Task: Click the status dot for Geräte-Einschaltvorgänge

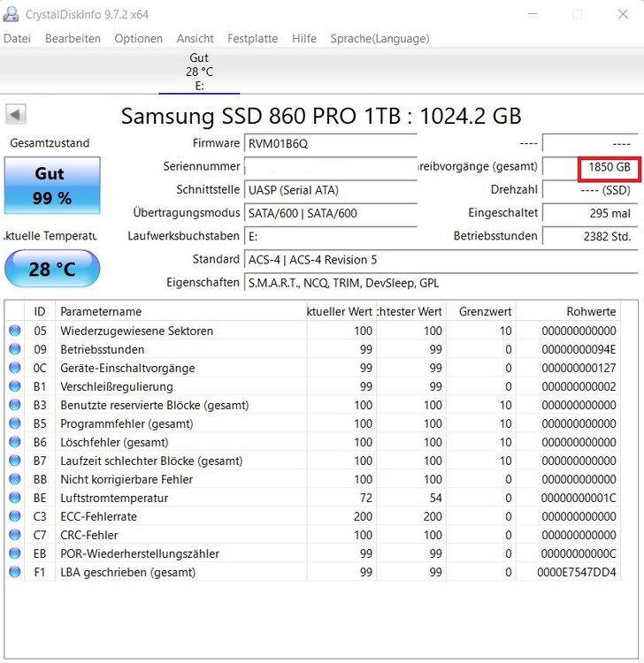Action: 15,368
